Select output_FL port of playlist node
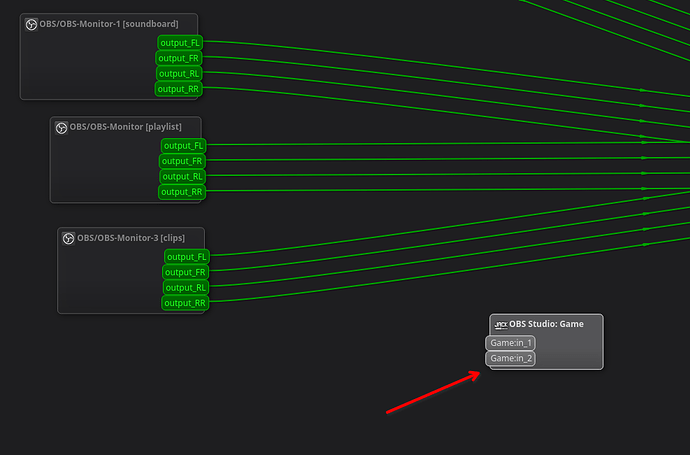 click(184, 146)
